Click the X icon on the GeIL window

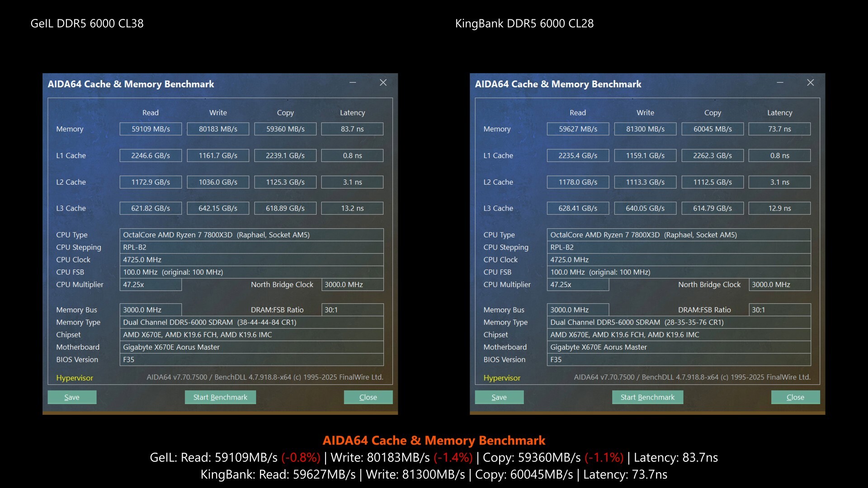click(x=383, y=83)
